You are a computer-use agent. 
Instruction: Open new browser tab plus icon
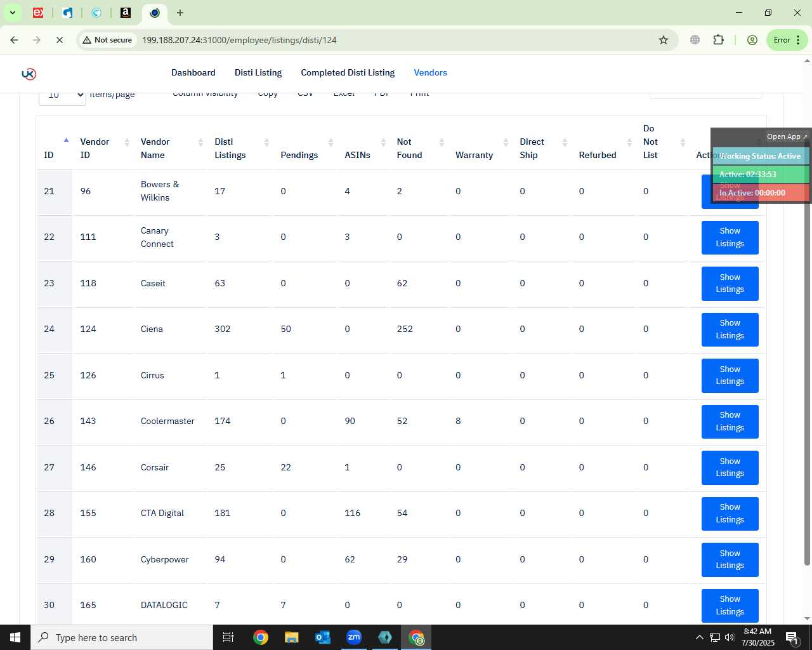[x=180, y=13]
